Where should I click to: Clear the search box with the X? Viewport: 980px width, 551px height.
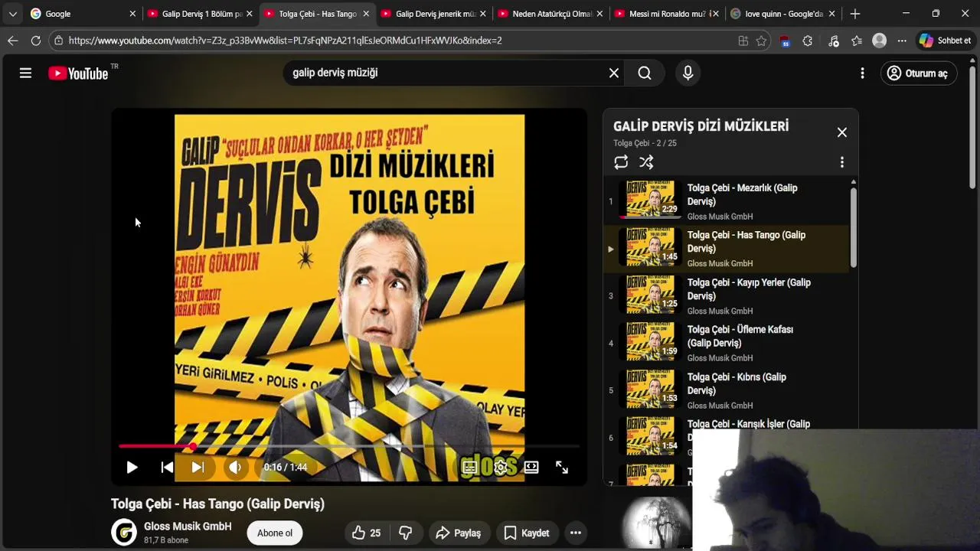point(614,73)
